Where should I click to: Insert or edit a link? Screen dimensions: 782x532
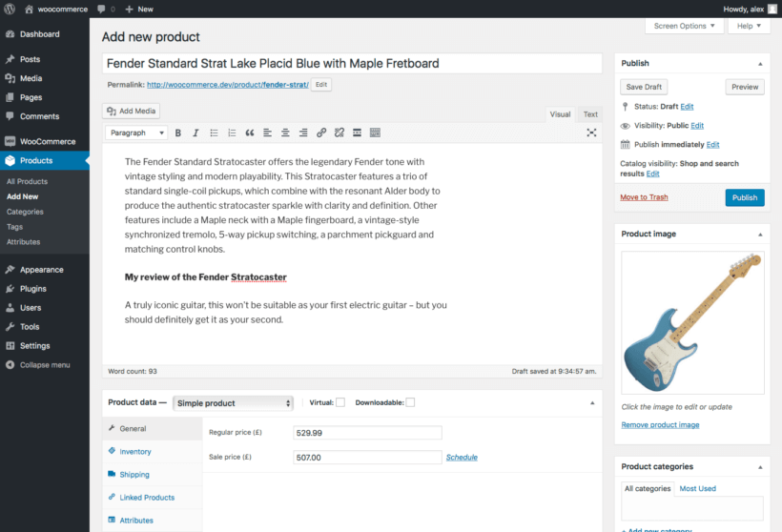[321, 133]
